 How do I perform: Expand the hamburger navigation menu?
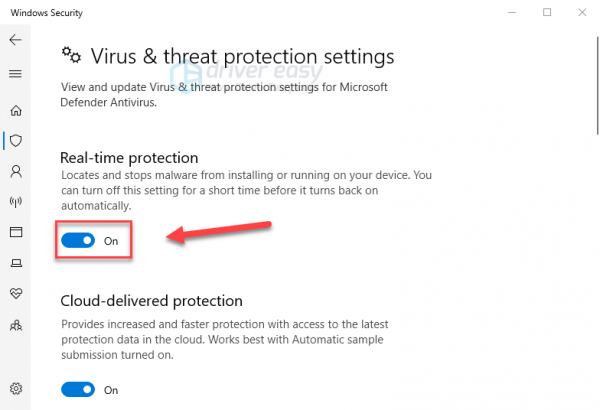(x=15, y=74)
